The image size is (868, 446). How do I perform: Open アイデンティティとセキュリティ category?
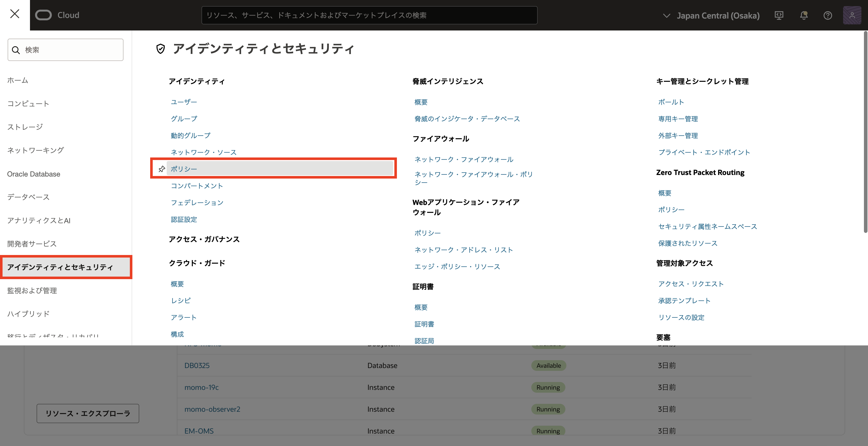click(x=60, y=267)
